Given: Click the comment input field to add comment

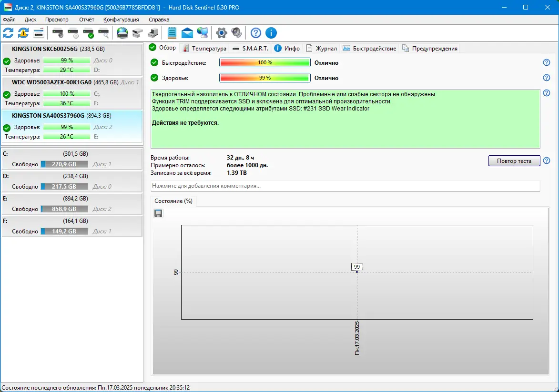Looking at the screenshot, I should pyautogui.click(x=345, y=186).
